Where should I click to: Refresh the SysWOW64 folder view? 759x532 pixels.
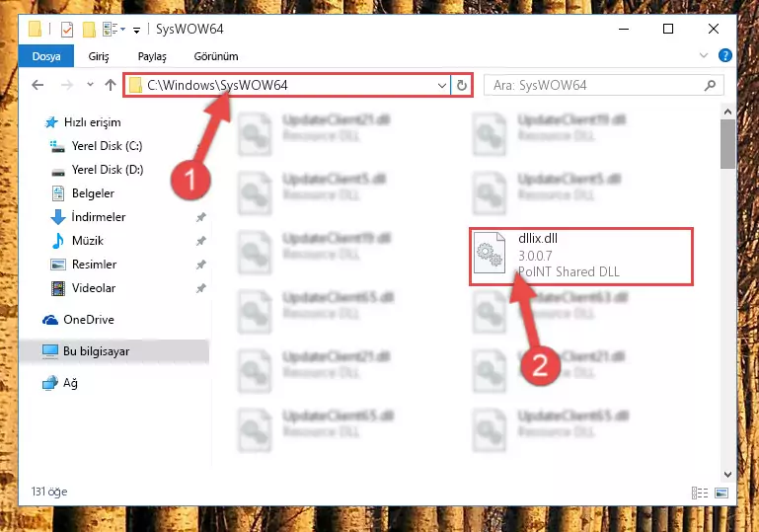click(x=462, y=85)
